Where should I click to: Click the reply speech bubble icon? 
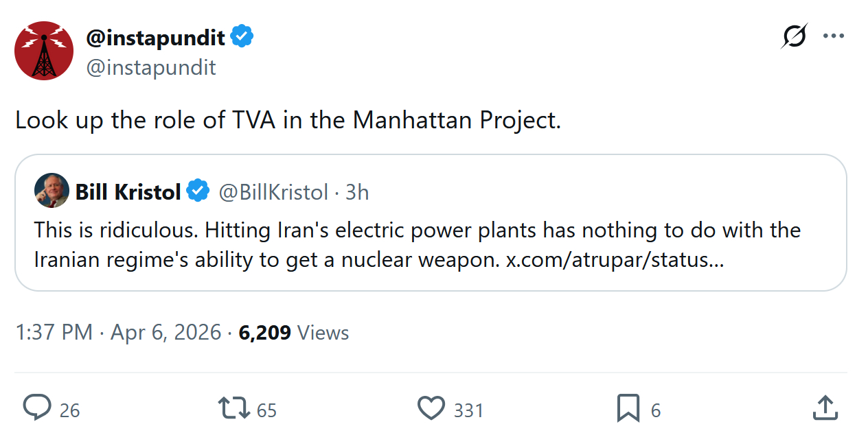pyautogui.click(x=37, y=408)
